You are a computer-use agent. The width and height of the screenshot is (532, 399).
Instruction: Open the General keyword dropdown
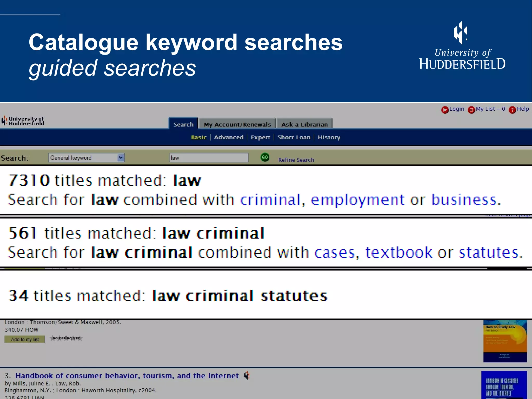86,158
